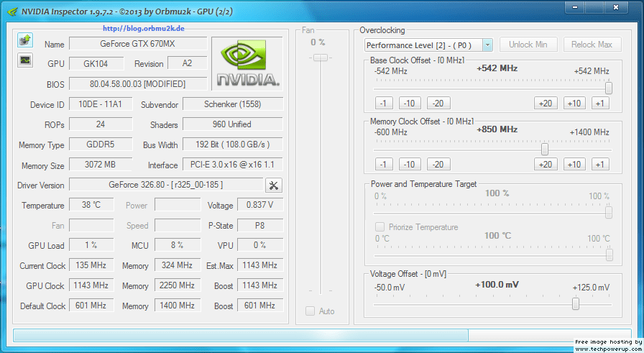This screenshot has height=353, width=644.
Task: Click the 601 MHz Default Clock value
Action: pos(91,306)
